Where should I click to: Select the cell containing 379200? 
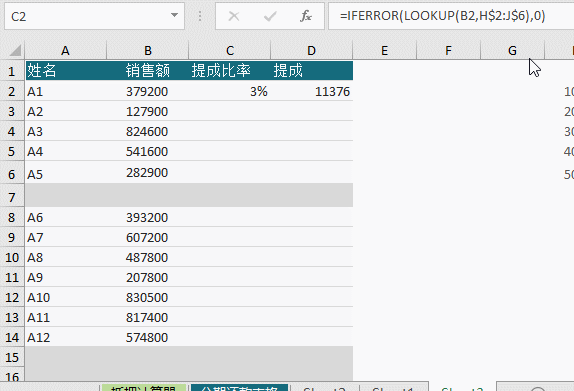click(148, 91)
